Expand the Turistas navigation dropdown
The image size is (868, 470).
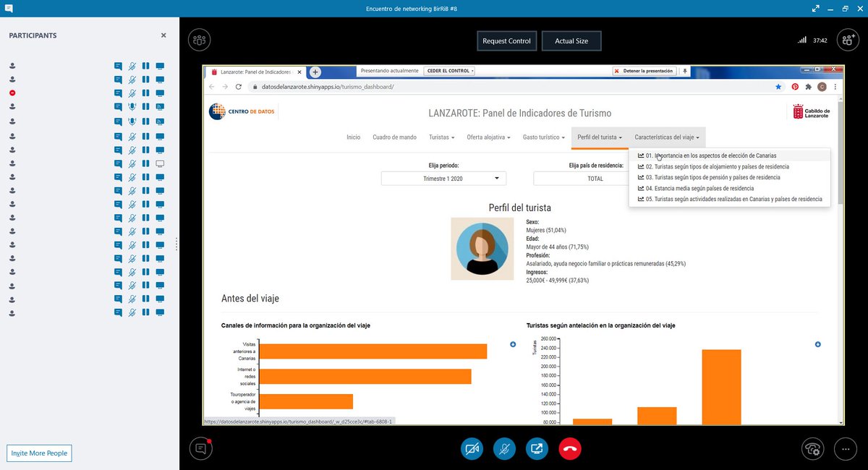[x=441, y=137]
